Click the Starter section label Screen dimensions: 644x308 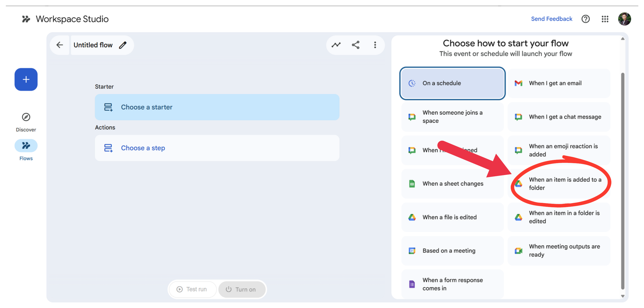click(104, 87)
